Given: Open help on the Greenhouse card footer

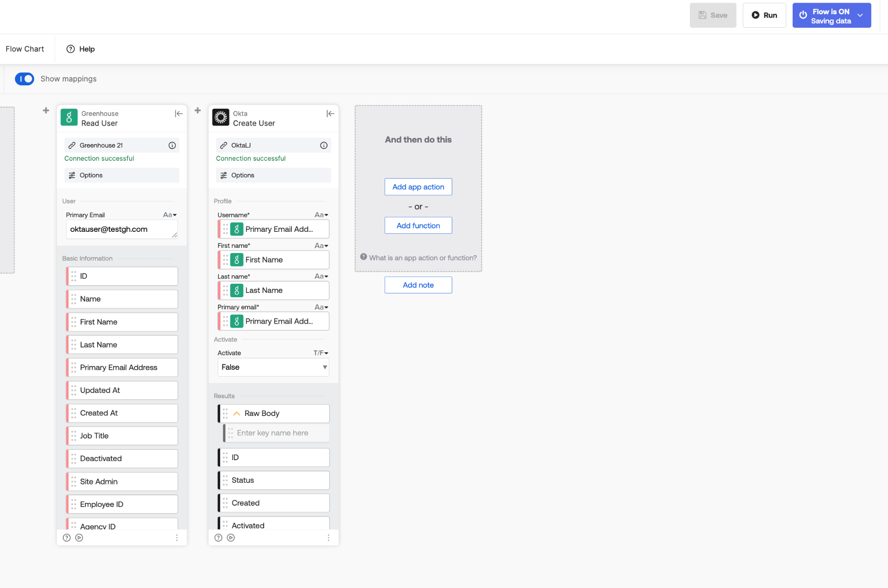Looking at the screenshot, I should 67,538.
